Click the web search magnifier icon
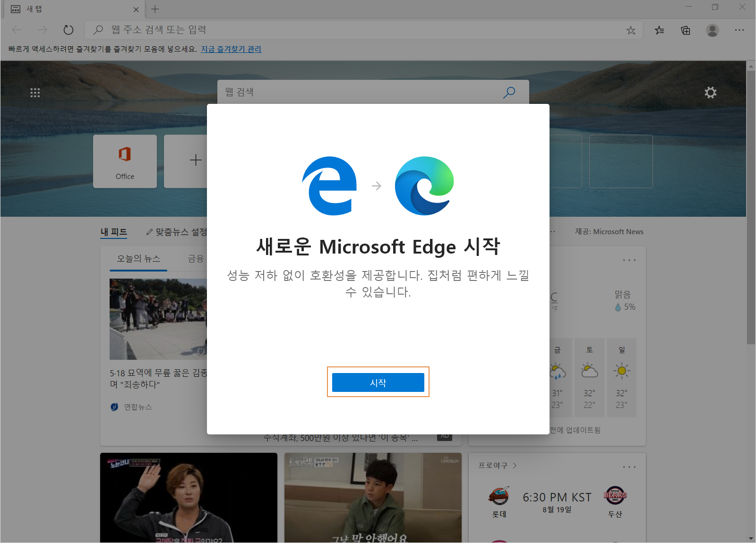 point(509,92)
